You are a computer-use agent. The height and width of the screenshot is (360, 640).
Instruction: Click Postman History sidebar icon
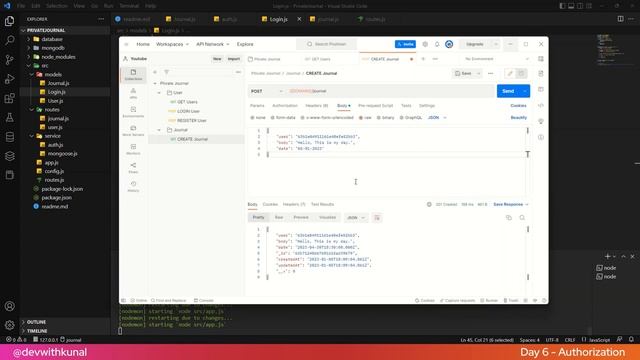coord(133,187)
